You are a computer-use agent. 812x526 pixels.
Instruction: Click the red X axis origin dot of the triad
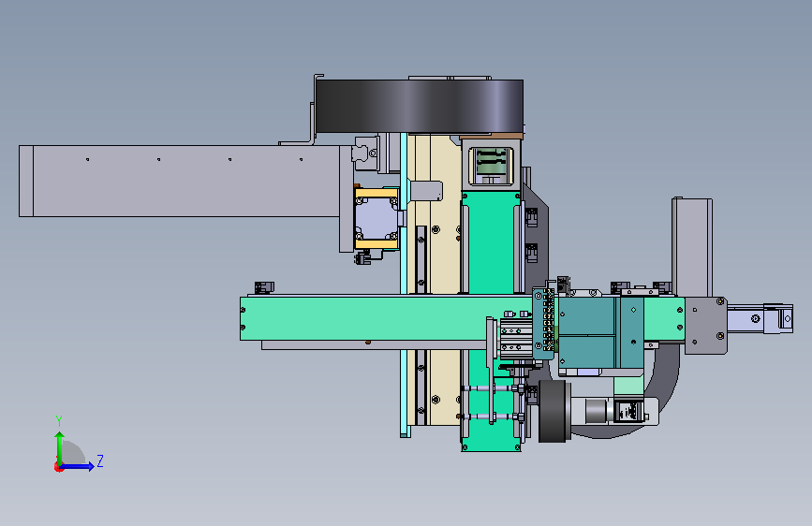point(58,467)
